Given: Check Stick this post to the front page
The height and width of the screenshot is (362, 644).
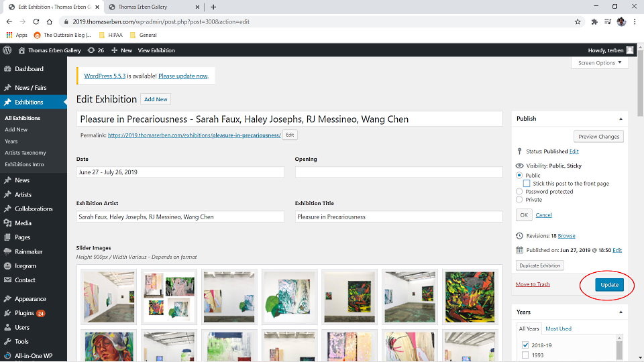Looking at the screenshot, I should coord(527,184).
